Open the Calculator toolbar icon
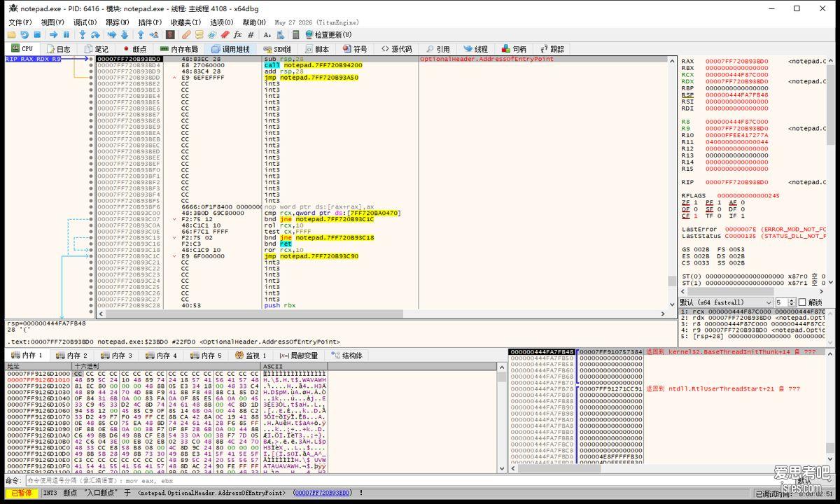Screen dimensions: 840x504 coord(295,34)
